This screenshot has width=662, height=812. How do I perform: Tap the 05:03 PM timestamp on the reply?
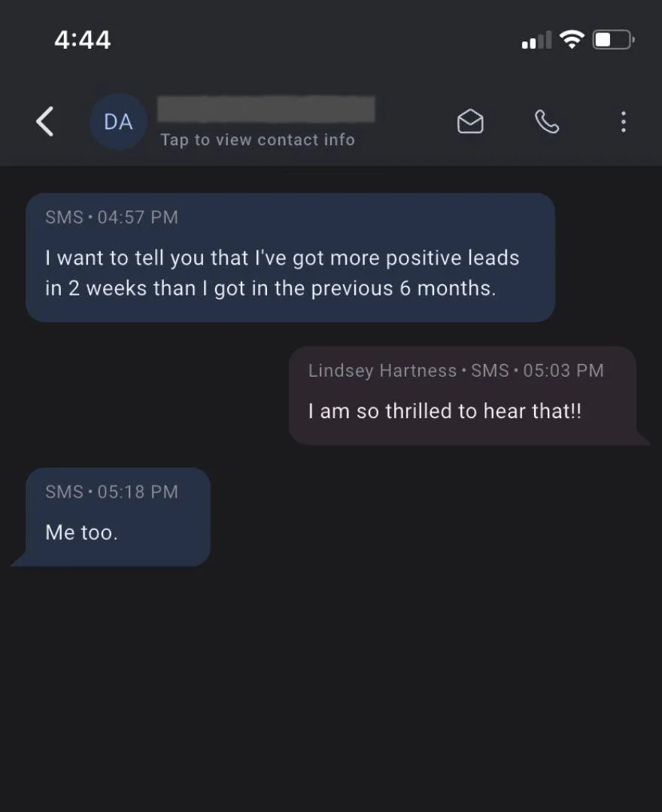(x=563, y=371)
